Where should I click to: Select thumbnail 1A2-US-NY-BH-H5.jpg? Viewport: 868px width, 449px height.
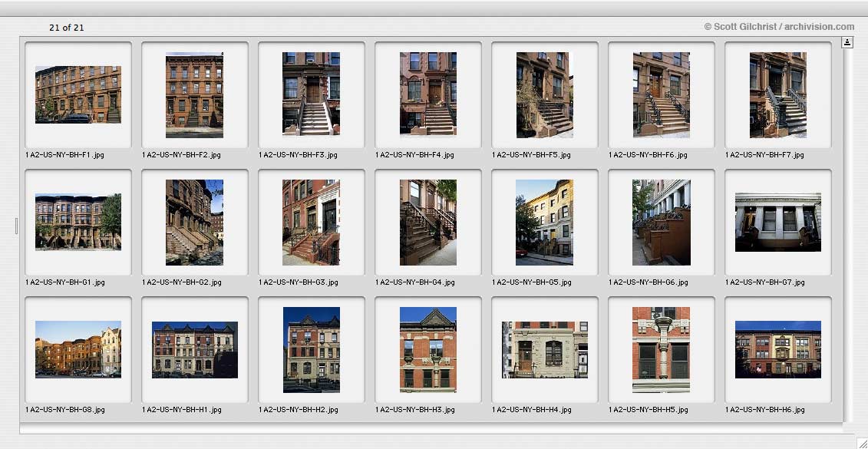[x=662, y=349]
